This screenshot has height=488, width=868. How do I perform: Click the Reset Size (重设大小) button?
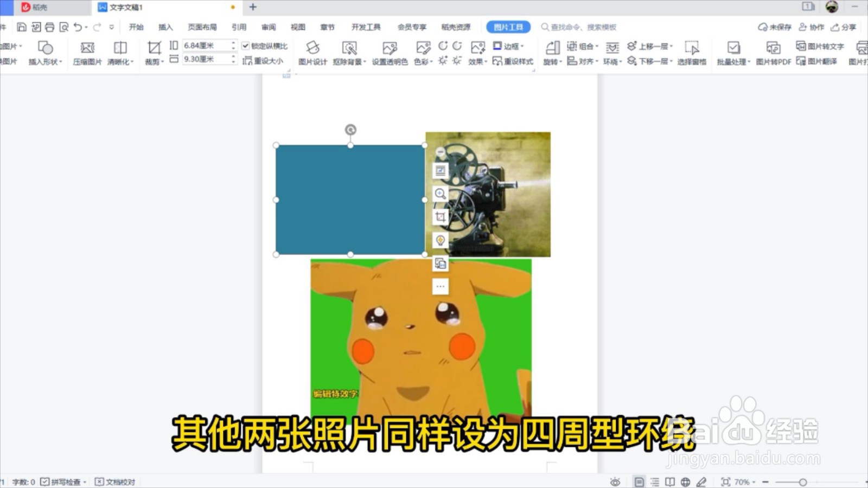tap(263, 61)
